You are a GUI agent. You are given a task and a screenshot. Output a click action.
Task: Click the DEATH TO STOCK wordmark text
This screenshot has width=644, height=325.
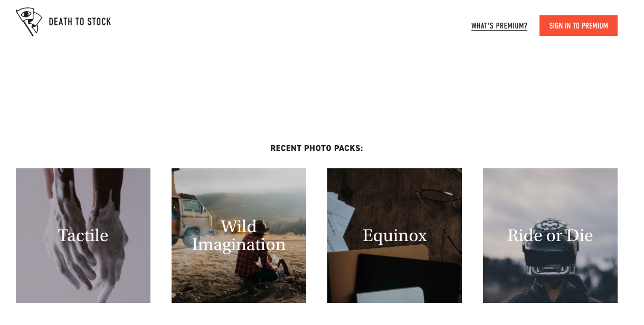(x=80, y=22)
